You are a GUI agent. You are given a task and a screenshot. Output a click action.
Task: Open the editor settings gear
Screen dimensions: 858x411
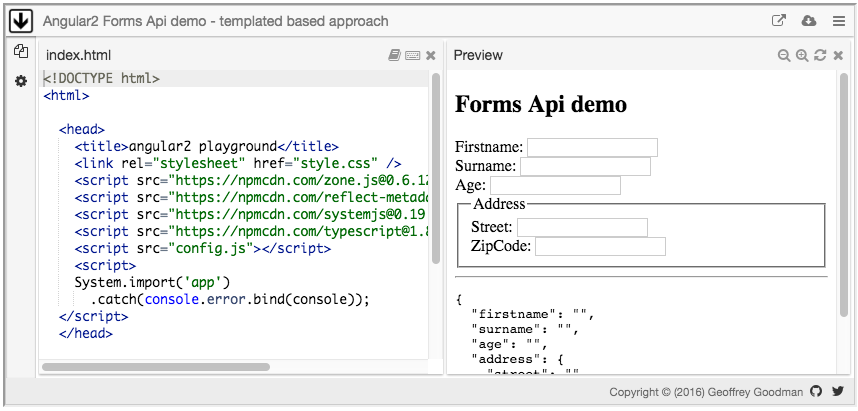coord(21,80)
